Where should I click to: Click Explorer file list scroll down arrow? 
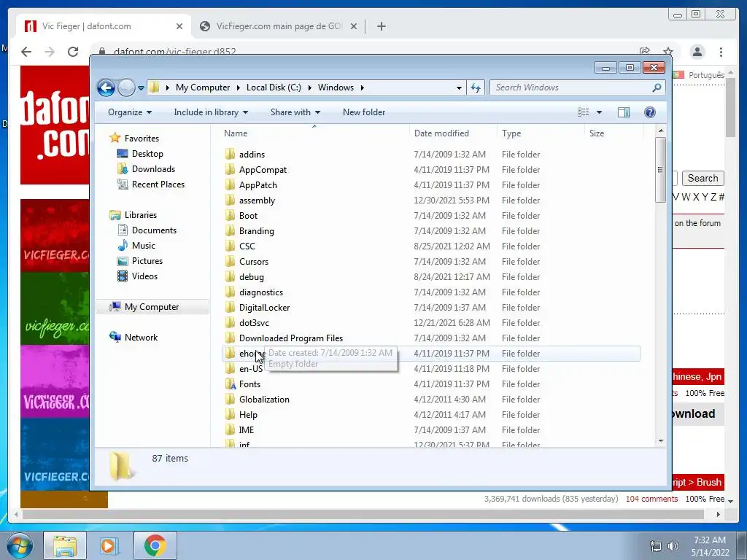tap(661, 441)
